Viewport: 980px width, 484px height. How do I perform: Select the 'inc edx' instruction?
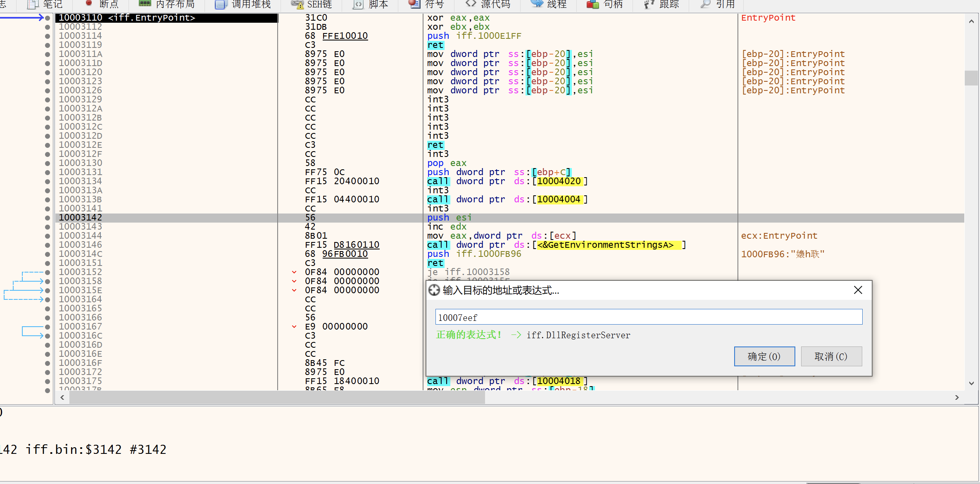[x=447, y=227]
